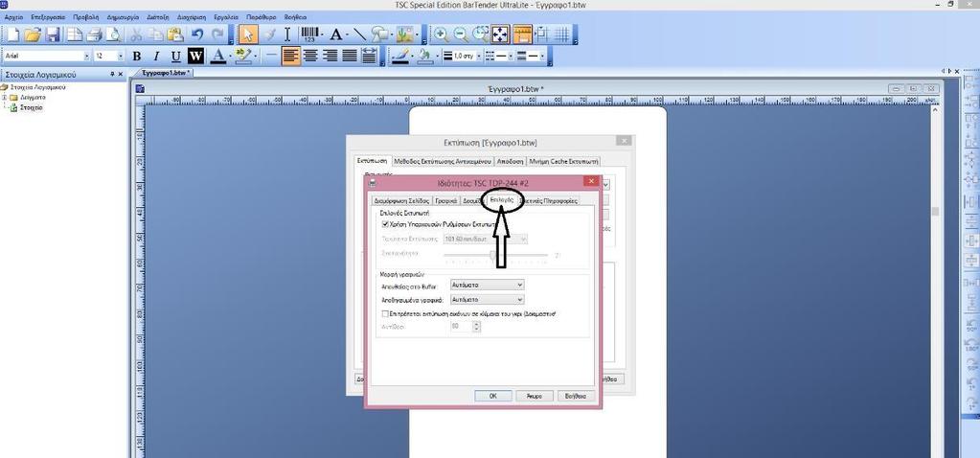This screenshot has height=458, width=980.
Task: Justify text alignment
Action: click(x=349, y=57)
